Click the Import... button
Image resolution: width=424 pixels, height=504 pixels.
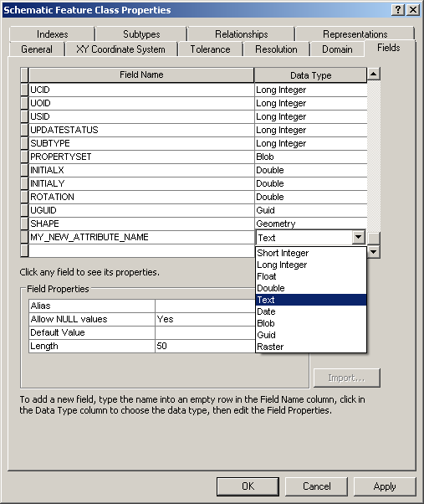tap(347, 378)
